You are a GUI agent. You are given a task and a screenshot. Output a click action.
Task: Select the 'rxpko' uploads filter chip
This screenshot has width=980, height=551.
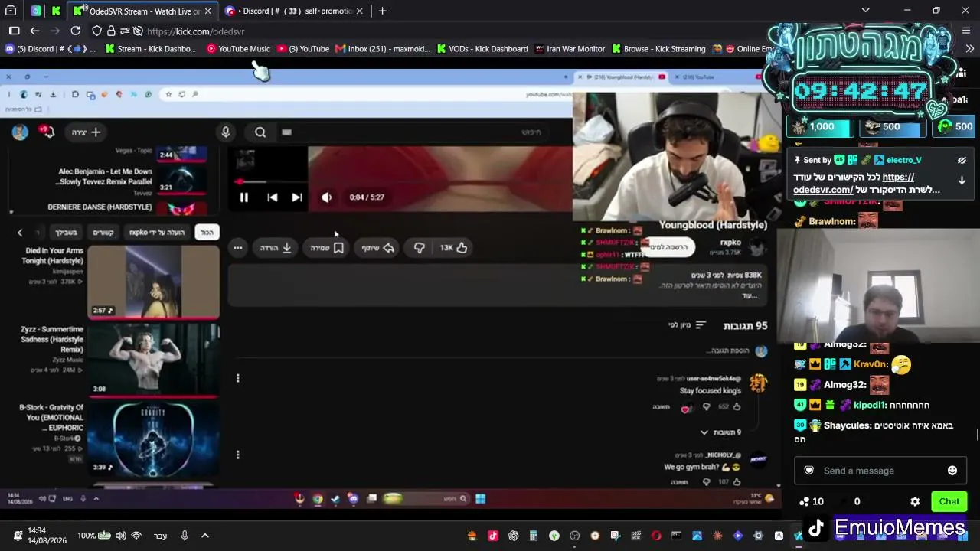tap(157, 233)
